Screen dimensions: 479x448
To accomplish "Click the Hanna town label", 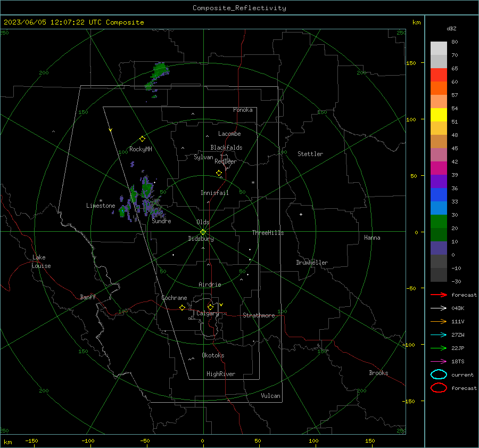I will [x=372, y=238].
